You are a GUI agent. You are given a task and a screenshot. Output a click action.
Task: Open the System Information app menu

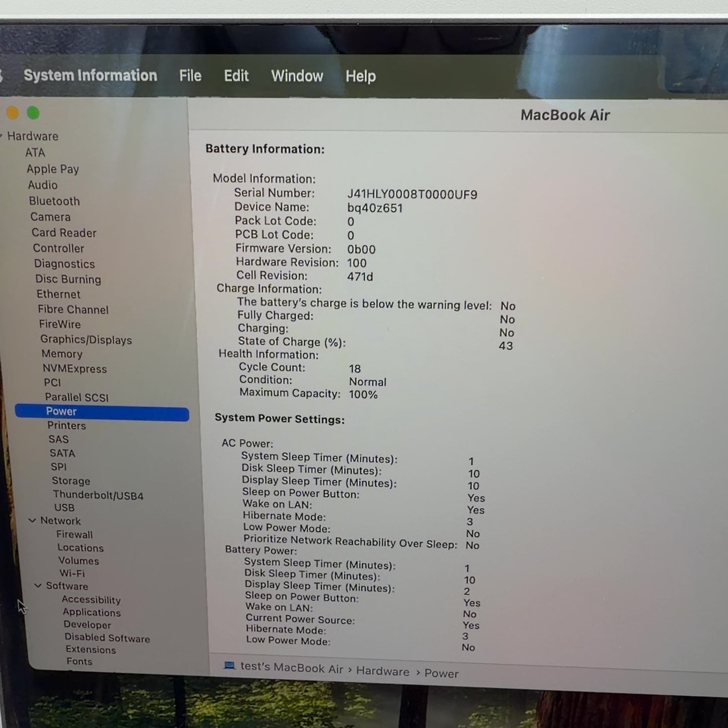coord(90,76)
